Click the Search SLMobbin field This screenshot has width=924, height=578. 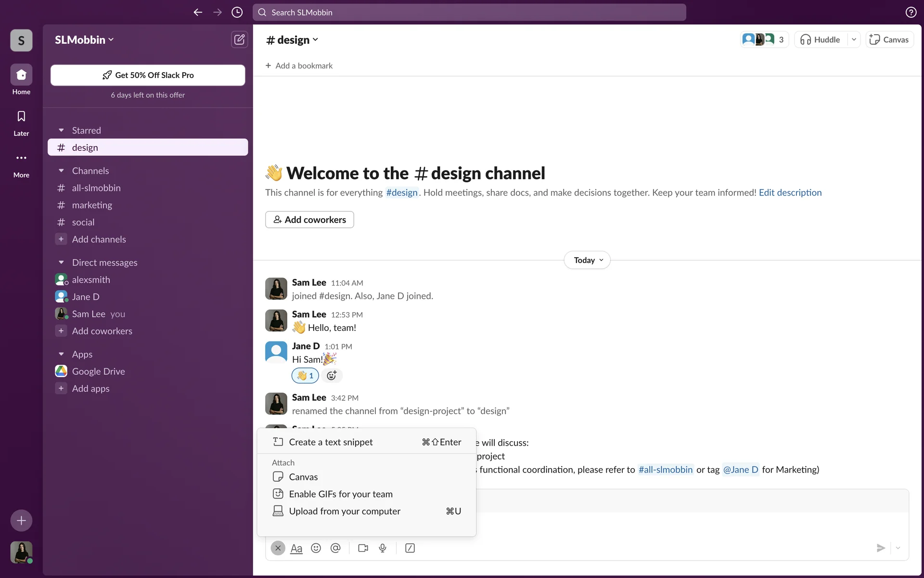point(469,13)
